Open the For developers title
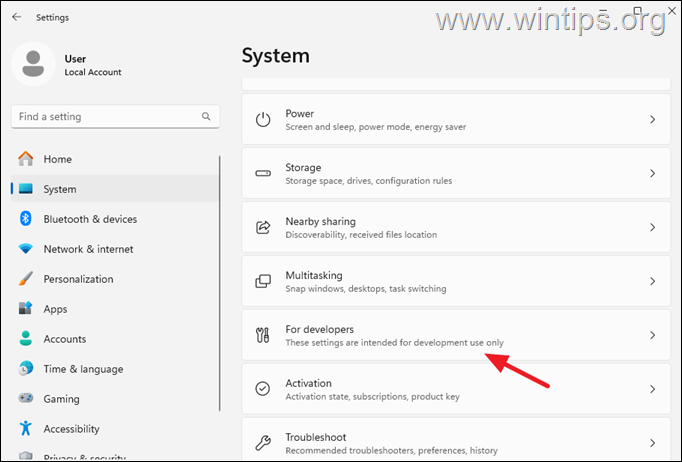Image resolution: width=682 pixels, height=462 pixels. pyautogui.click(x=320, y=329)
